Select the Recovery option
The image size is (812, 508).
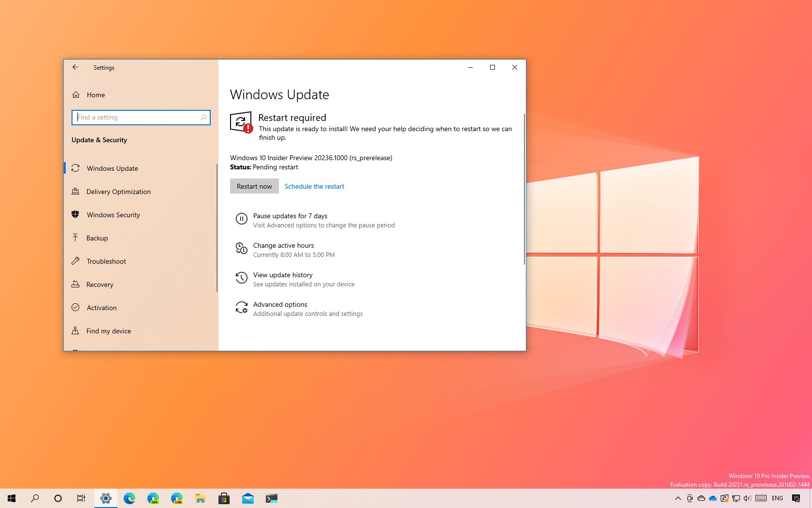pos(100,284)
